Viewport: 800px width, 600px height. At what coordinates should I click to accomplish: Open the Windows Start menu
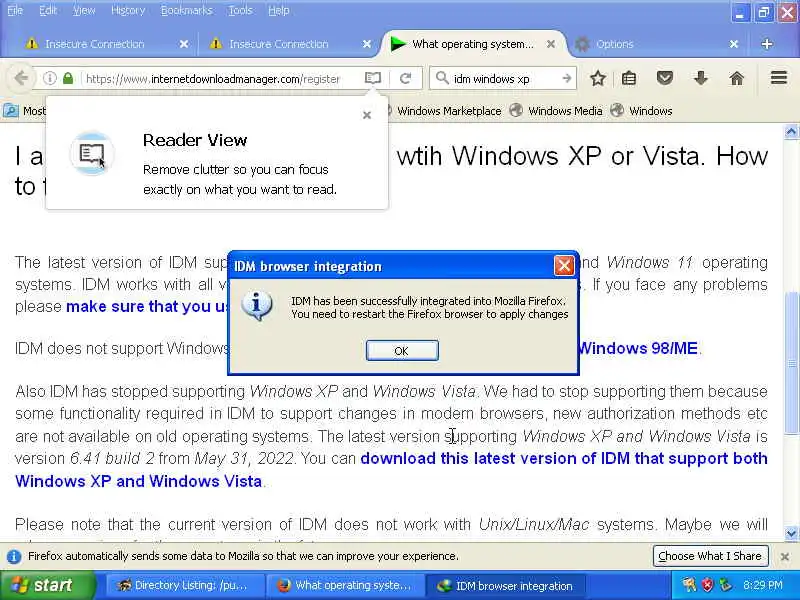pyautogui.click(x=47, y=585)
